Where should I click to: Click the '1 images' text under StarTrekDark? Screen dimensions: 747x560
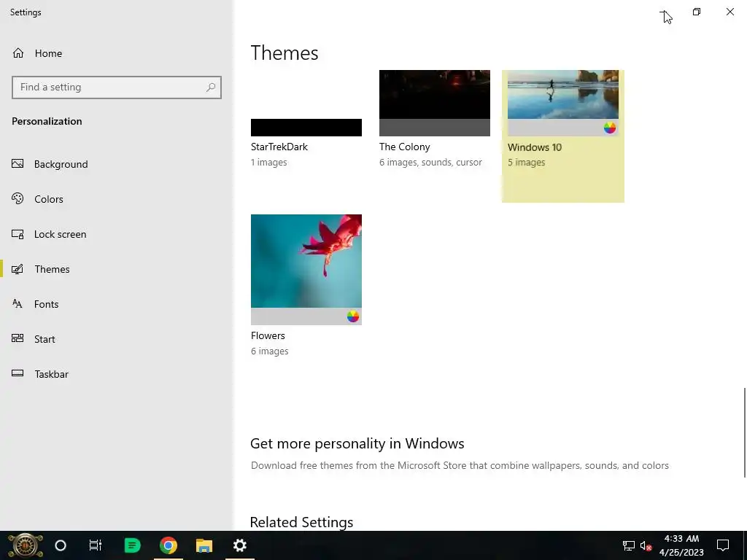[268, 163]
